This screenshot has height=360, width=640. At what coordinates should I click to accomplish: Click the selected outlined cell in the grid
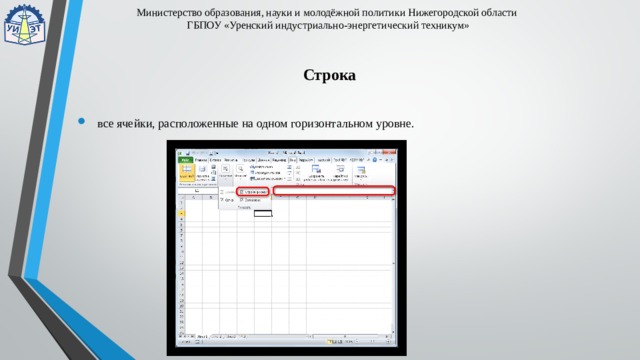pyautogui.click(x=263, y=213)
